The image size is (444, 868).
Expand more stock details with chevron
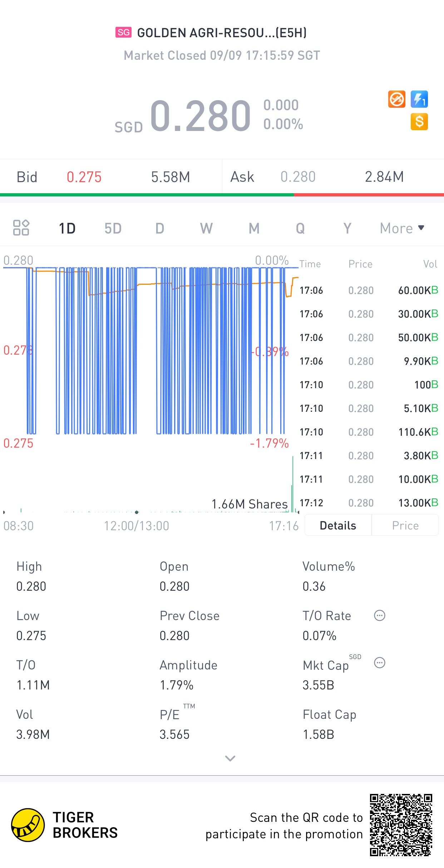(x=230, y=758)
